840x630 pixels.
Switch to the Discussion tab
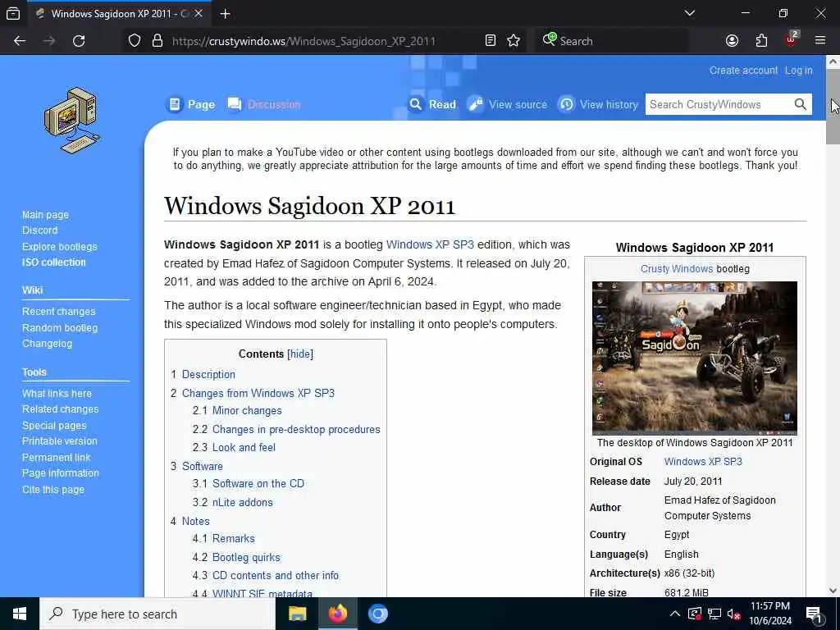(264, 104)
